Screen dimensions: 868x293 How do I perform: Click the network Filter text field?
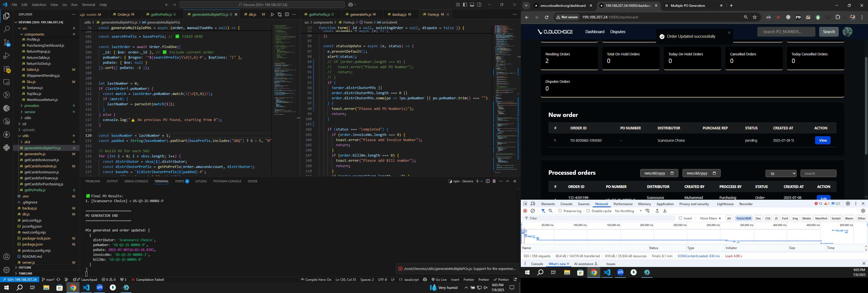tap(600, 218)
